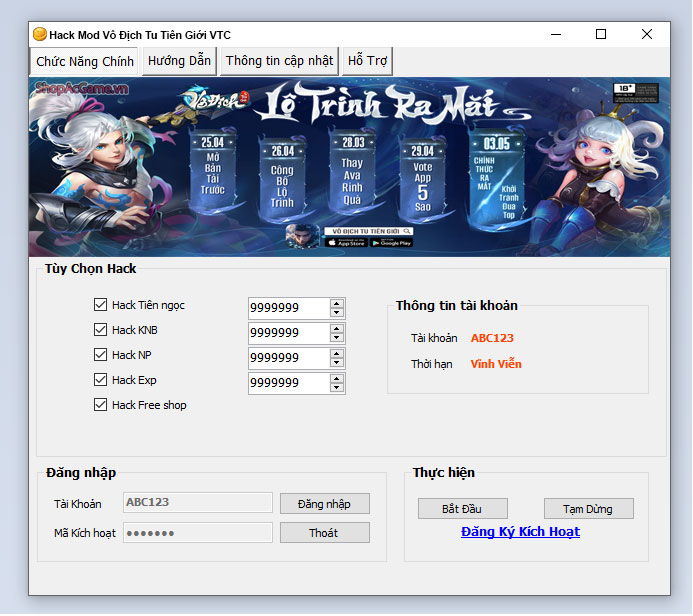Click the gold coin app icon in title bar
Screen dimensions: 693x616
click(x=40, y=34)
